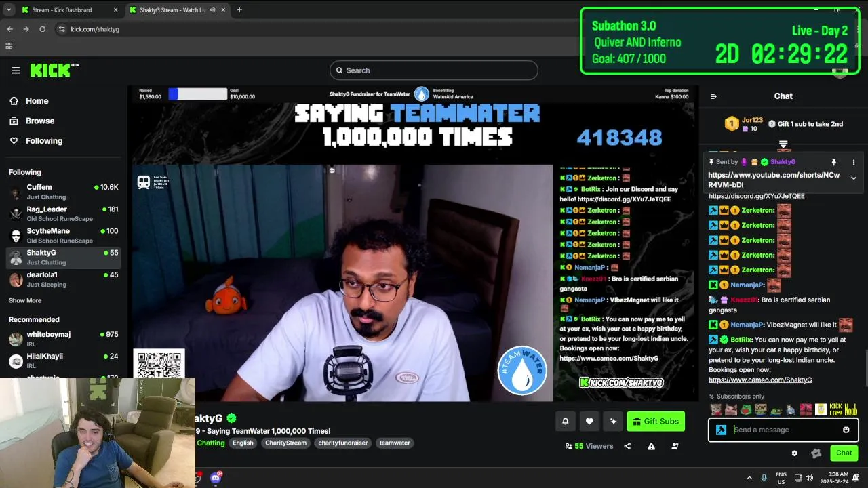Open Discord from the taskbar
The height and width of the screenshot is (488, 868).
[216, 478]
